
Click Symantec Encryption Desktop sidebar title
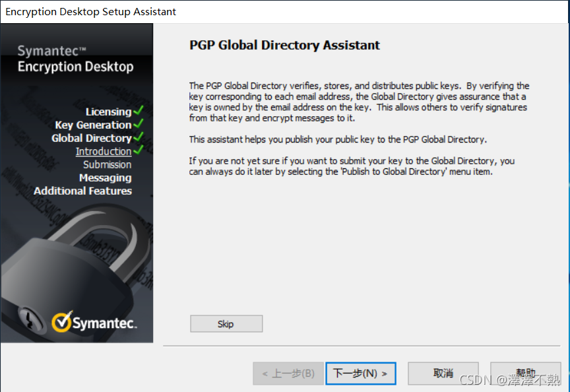(x=75, y=59)
